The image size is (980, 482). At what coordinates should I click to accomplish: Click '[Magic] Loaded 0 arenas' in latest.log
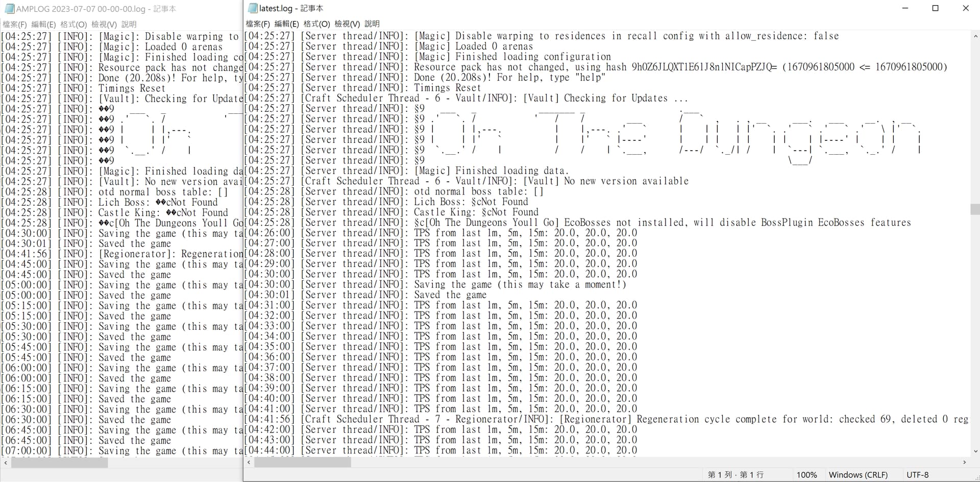click(388, 46)
